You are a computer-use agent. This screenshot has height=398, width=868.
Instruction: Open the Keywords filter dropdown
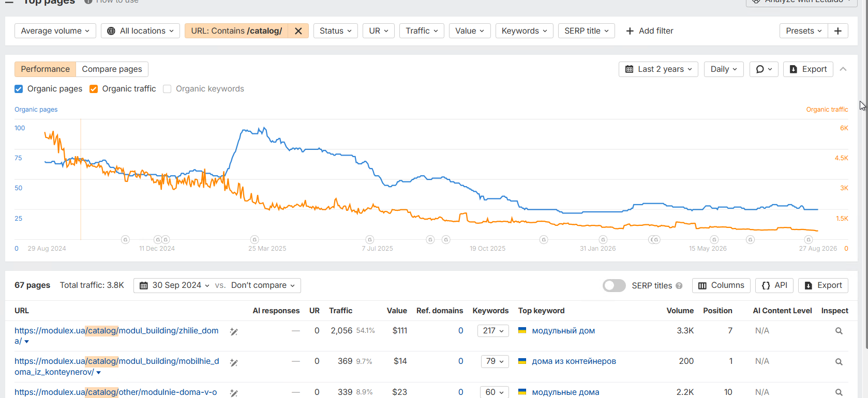524,31
